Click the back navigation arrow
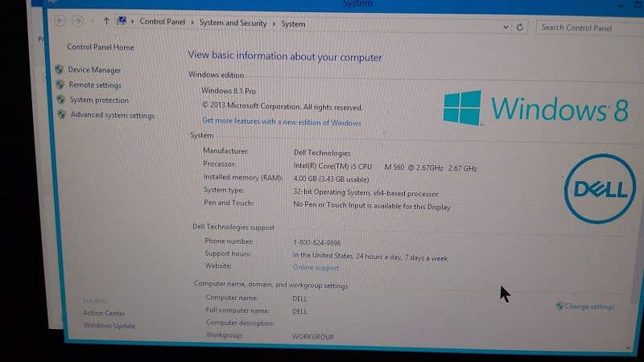This screenshot has width=644, height=362. (60, 20)
